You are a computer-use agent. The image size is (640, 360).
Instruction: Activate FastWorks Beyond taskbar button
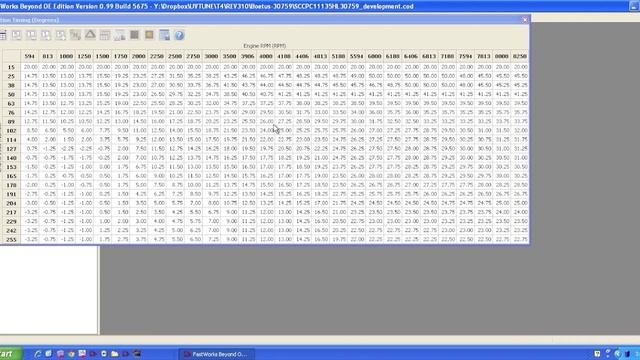point(216,354)
